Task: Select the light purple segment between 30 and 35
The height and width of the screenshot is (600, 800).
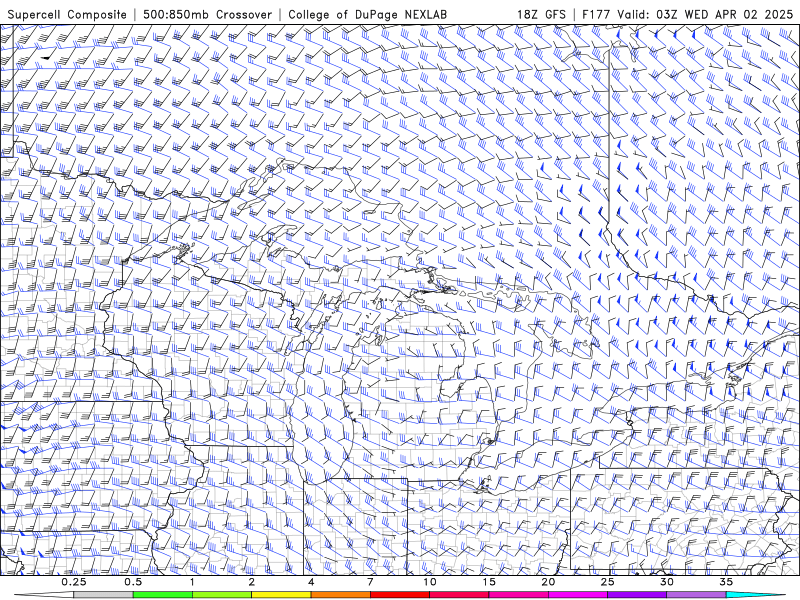Action: click(696, 595)
